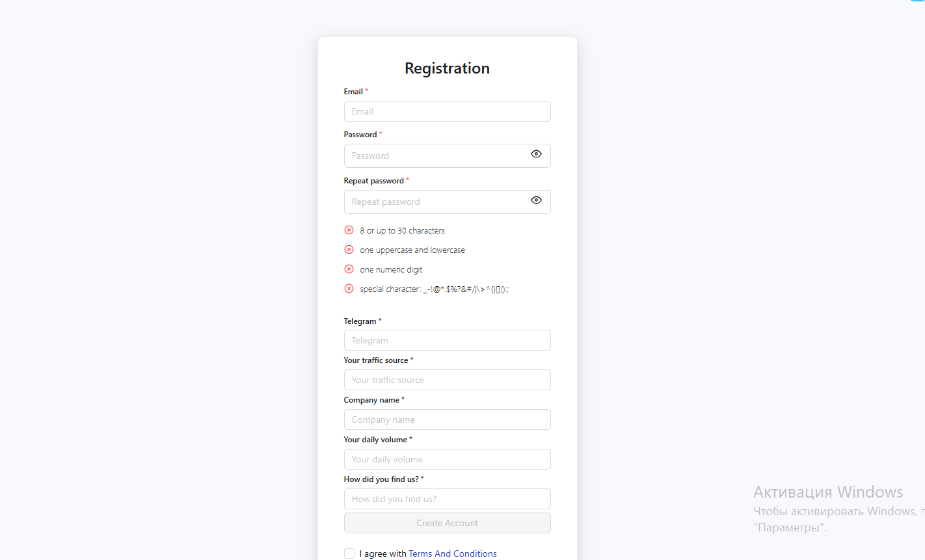The height and width of the screenshot is (560, 925).
Task: Click the red X next to 'special character' rule
Action: tap(349, 289)
